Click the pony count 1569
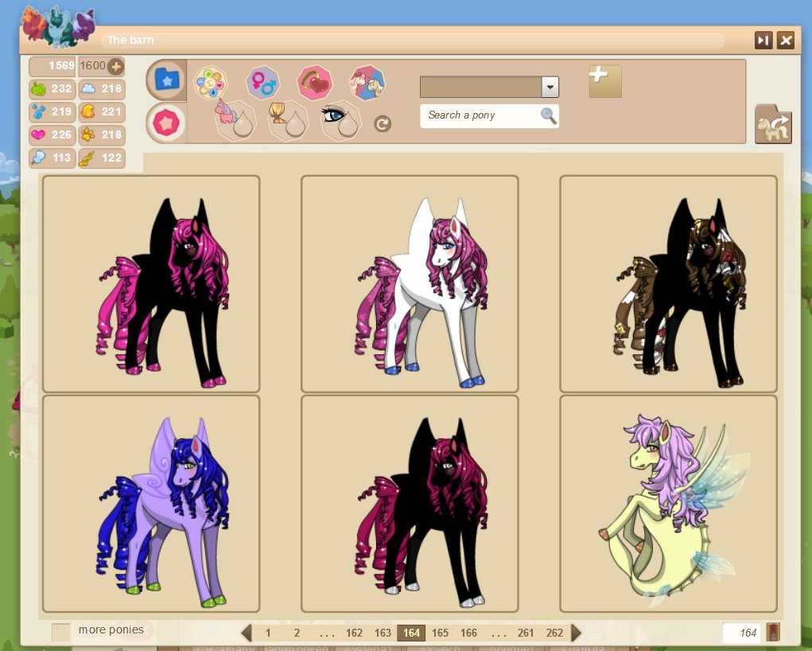 click(x=52, y=66)
